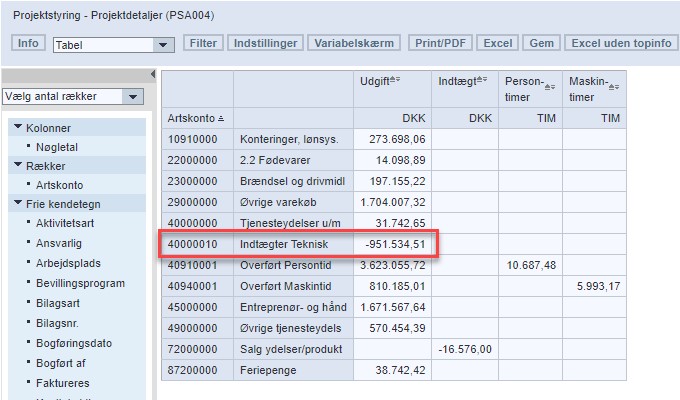Click the Info button
The height and width of the screenshot is (400, 680).
(28, 43)
